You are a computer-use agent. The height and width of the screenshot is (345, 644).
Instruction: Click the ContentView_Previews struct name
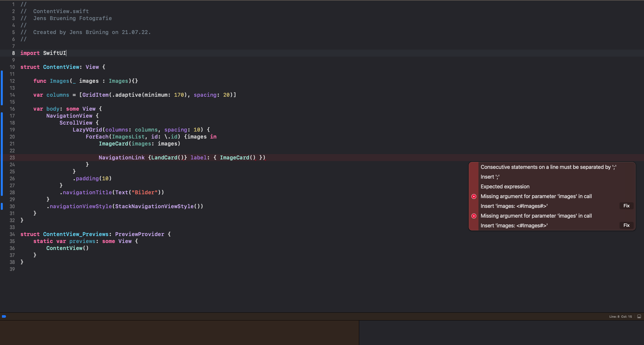pos(76,234)
